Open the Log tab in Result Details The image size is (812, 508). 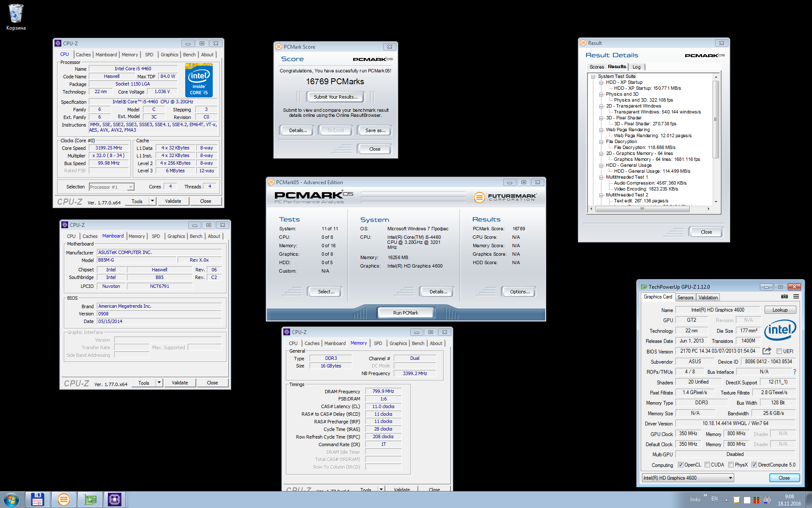(636, 67)
